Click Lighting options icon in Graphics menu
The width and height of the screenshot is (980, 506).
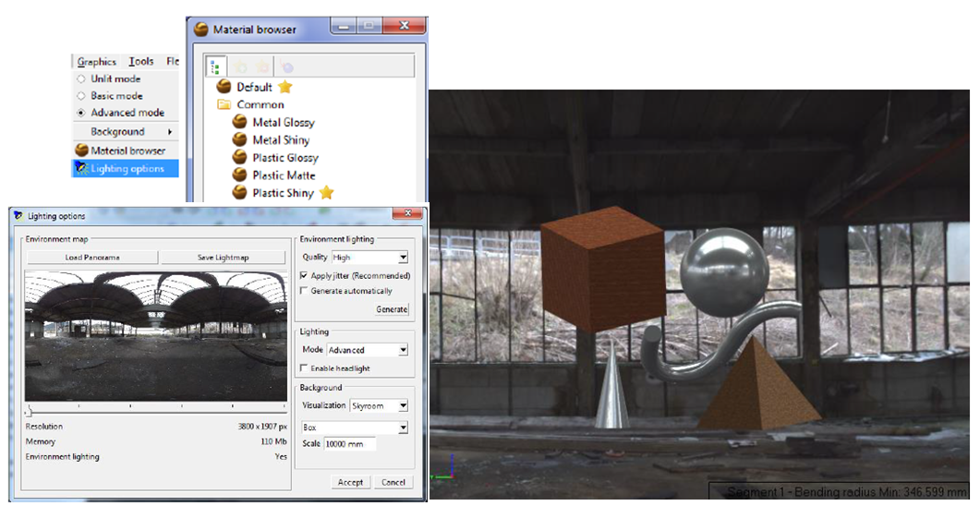(81, 168)
